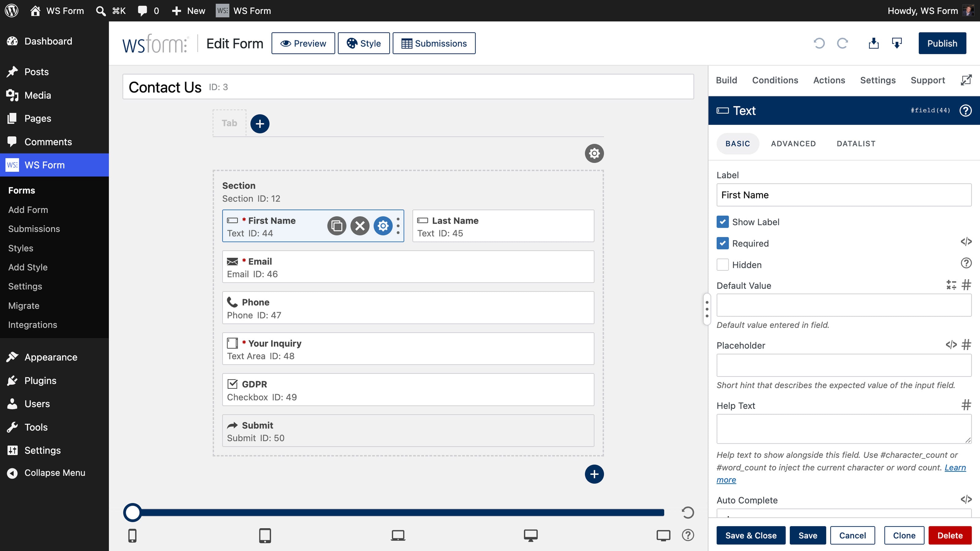Open the Actions tab

pyautogui.click(x=829, y=80)
